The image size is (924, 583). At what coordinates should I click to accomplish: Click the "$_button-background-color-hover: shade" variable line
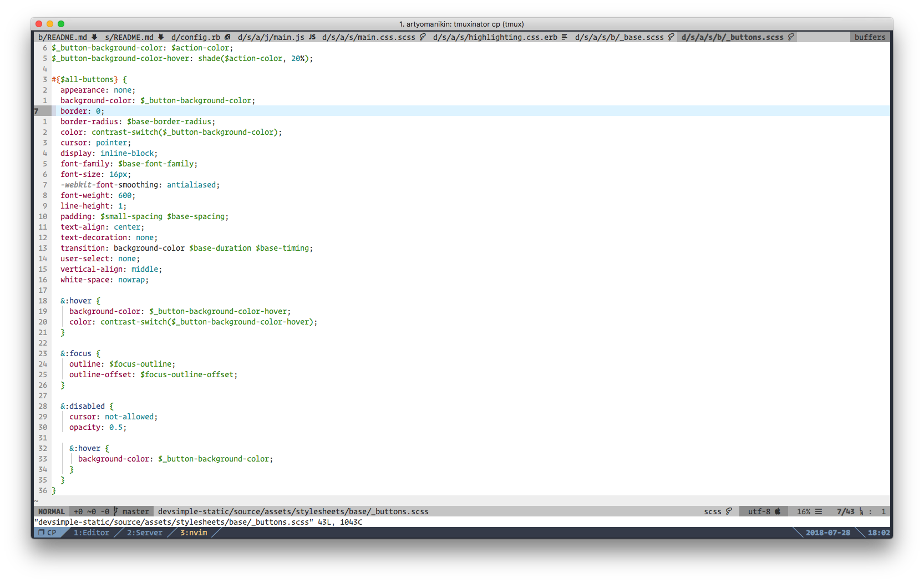pos(182,58)
